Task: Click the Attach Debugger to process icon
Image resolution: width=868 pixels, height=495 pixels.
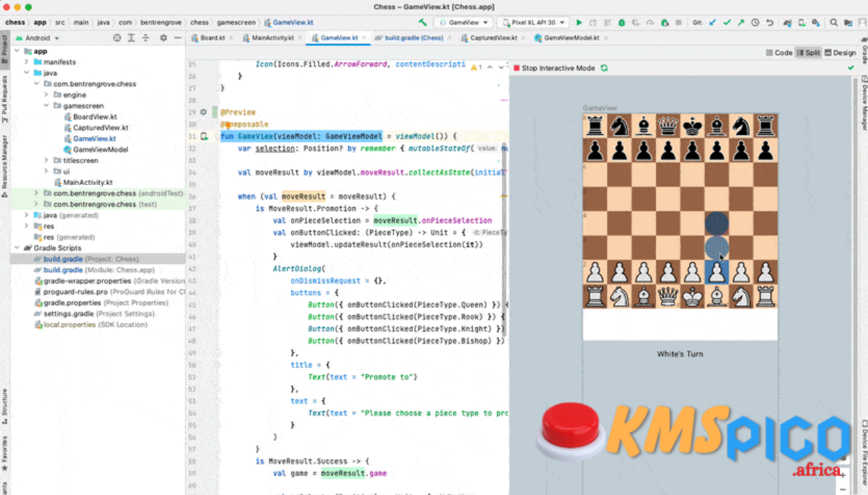Action: tap(664, 22)
